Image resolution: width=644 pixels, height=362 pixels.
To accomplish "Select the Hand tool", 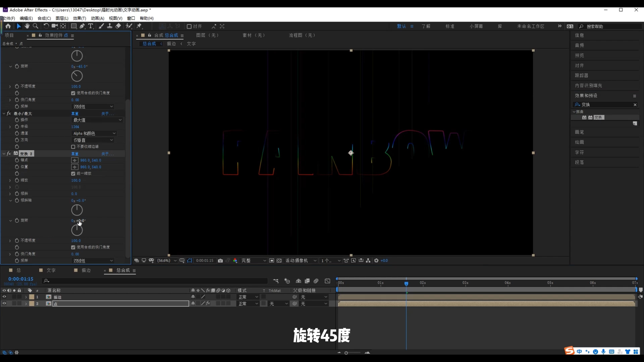I will (27, 26).
